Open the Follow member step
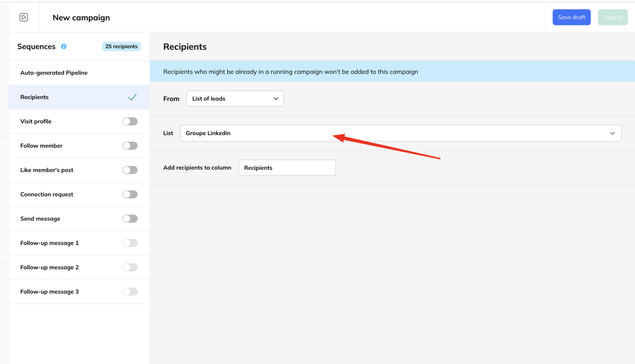Viewport: 635px width, 364px height. (x=79, y=146)
